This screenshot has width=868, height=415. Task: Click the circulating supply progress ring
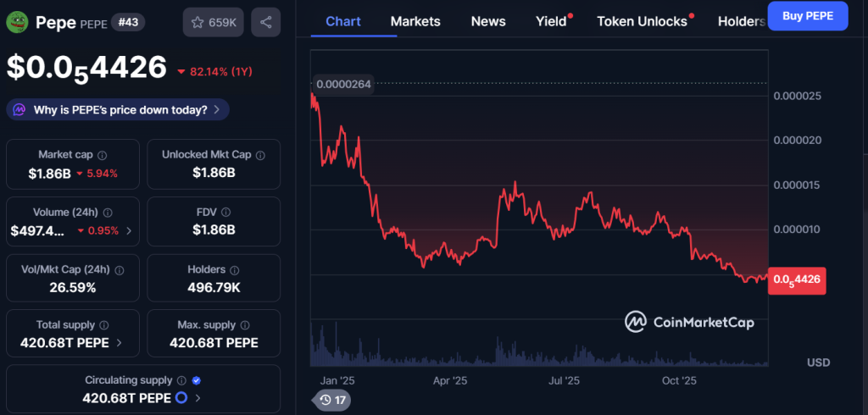pyautogui.click(x=180, y=398)
